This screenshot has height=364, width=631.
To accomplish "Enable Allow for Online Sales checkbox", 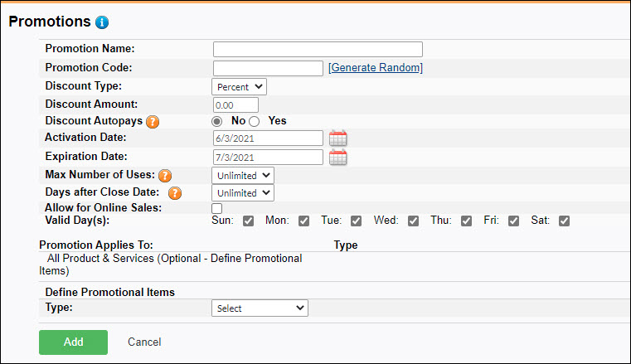I will pos(217,208).
